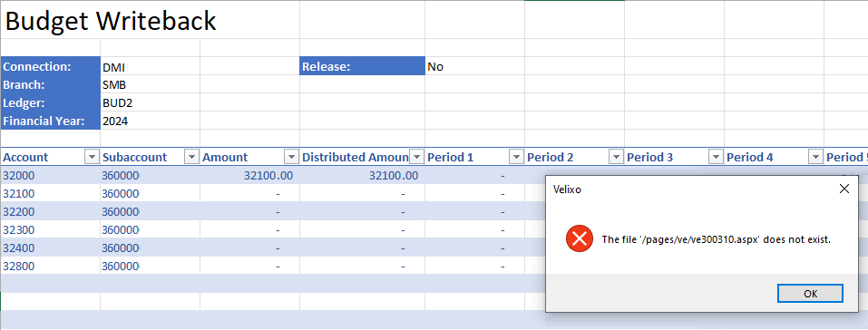Screen dimensions: 868x330
Task: Select account cell 32800
Action: (x=51, y=266)
